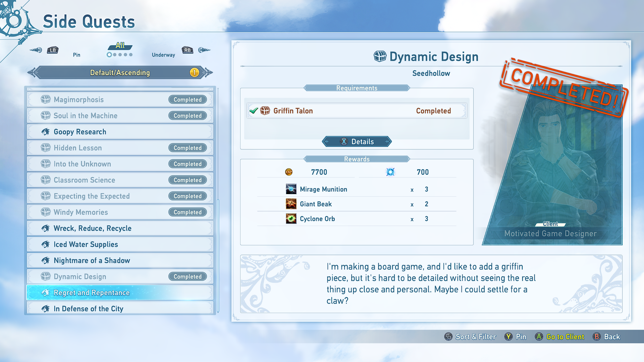The width and height of the screenshot is (644, 362).
Task: Open the Default/Ascending sort selector
Action: pos(120,72)
